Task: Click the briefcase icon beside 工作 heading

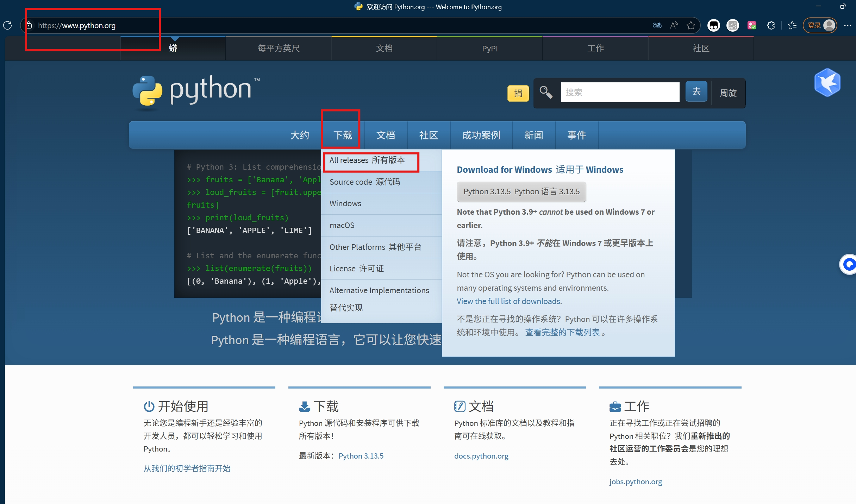Action: pos(615,407)
